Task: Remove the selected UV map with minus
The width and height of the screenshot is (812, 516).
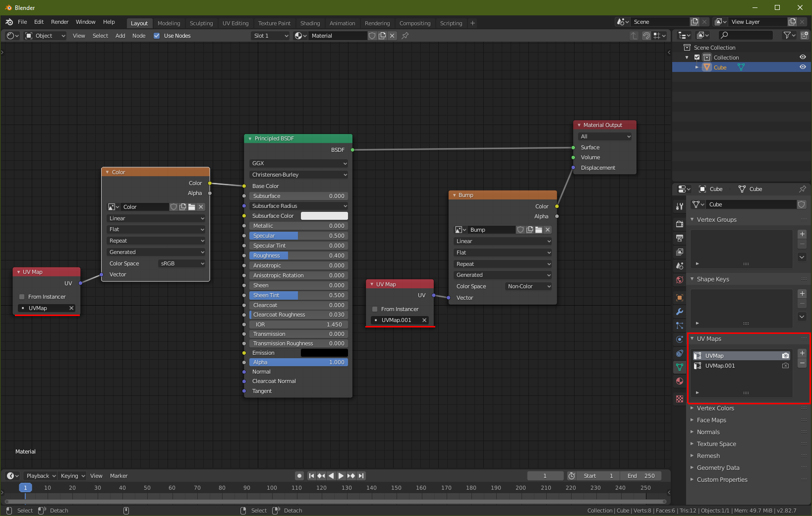Action: pos(802,363)
